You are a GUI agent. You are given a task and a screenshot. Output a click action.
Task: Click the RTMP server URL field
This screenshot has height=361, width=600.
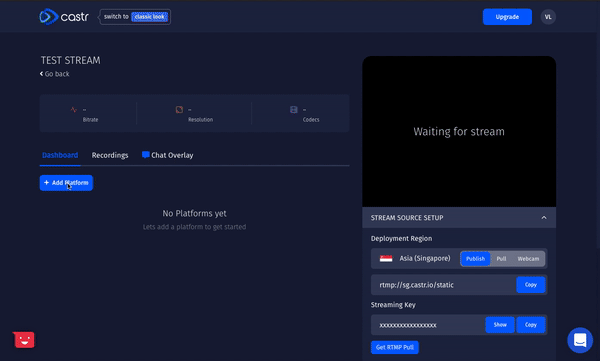tap(443, 285)
